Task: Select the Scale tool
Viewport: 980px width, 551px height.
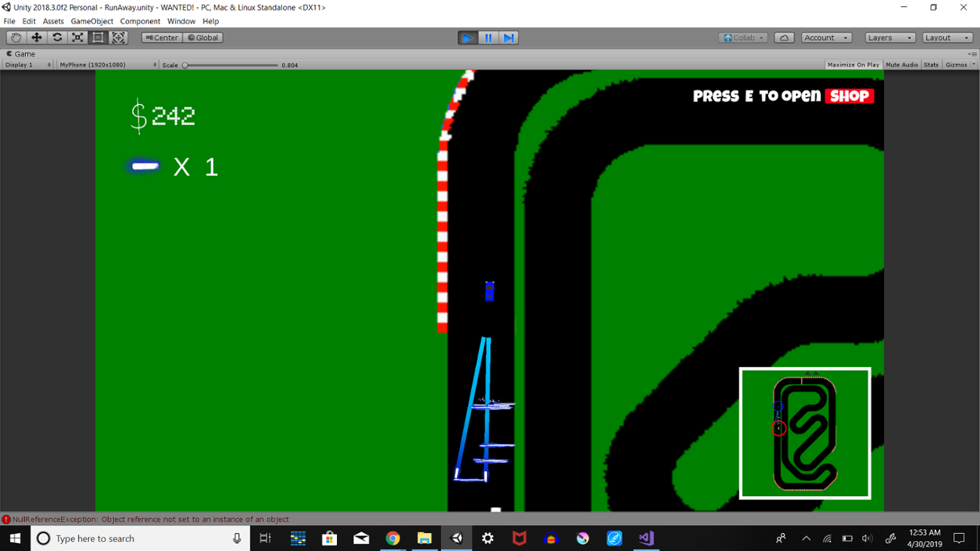Action: tap(77, 38)
